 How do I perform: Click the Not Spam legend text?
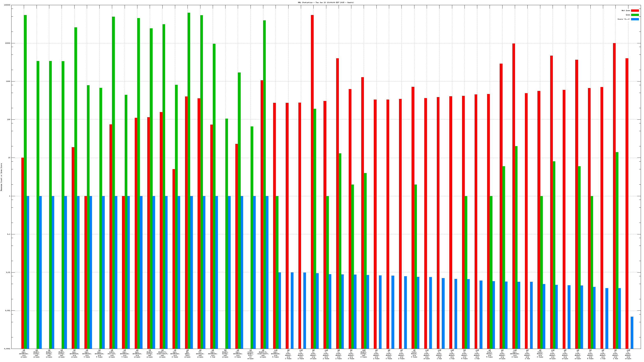[x=626, y=10]
